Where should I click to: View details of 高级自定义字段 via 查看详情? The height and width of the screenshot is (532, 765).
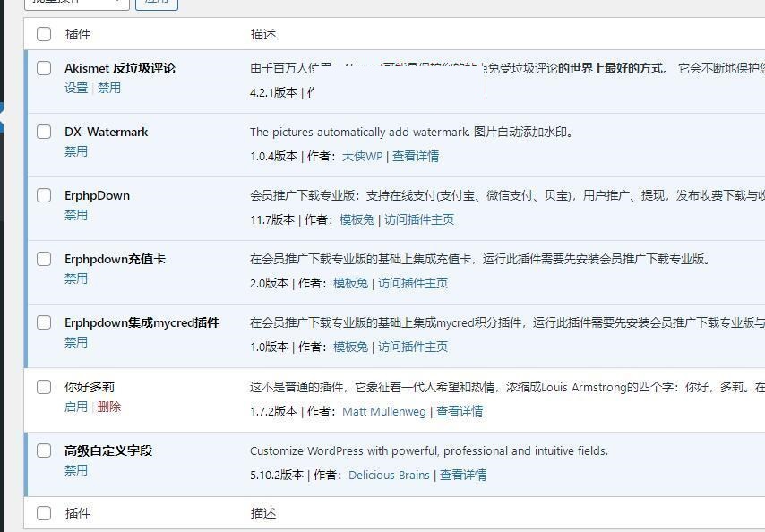tap(465, 475)
